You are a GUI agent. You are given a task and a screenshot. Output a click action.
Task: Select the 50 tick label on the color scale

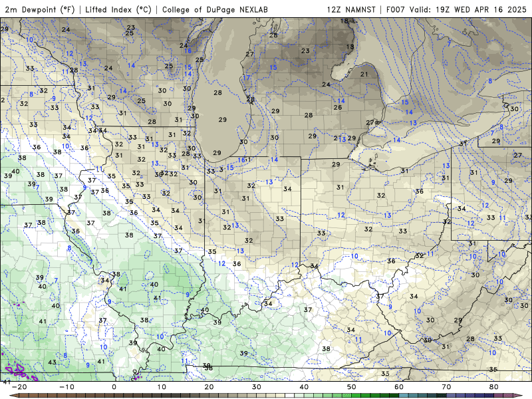[x=352, y=387]
